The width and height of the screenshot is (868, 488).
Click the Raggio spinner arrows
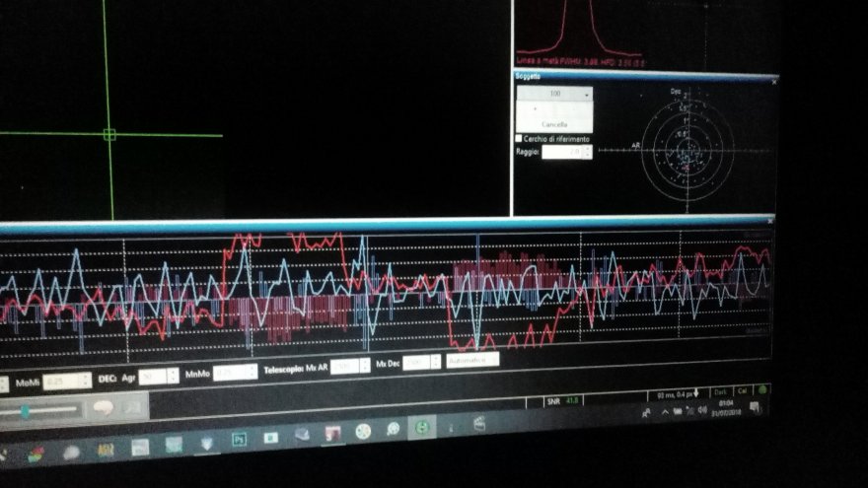tap(588, 153)
